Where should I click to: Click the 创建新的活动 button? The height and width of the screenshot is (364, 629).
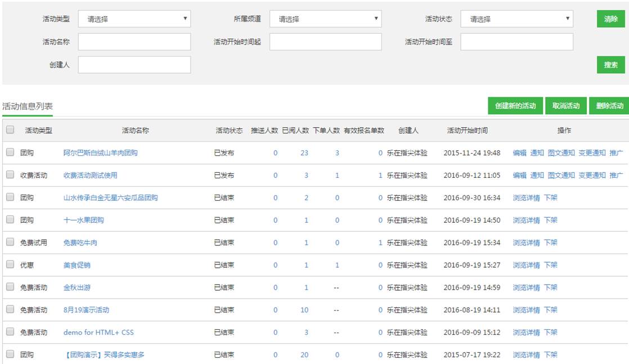515,106
